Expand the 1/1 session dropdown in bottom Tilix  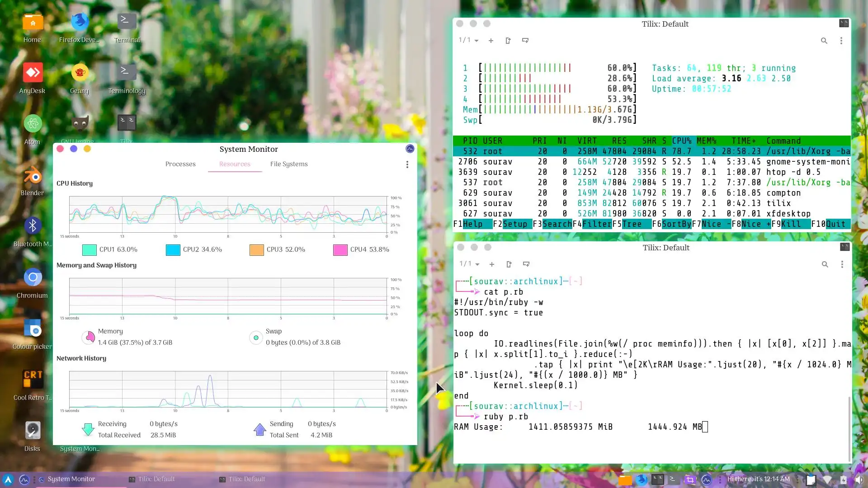tap(470, 264)
